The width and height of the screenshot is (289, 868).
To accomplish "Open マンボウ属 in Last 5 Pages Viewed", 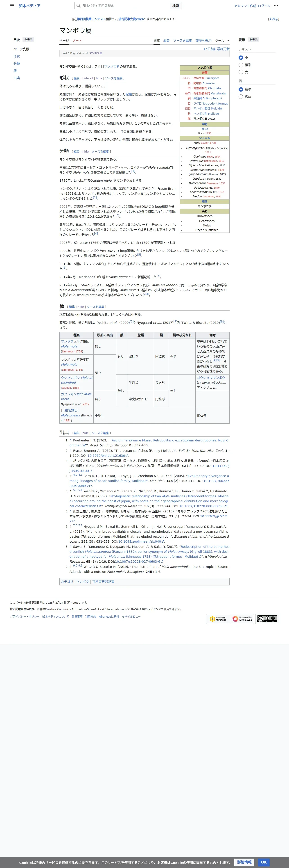I will click(x=96, y=53).
